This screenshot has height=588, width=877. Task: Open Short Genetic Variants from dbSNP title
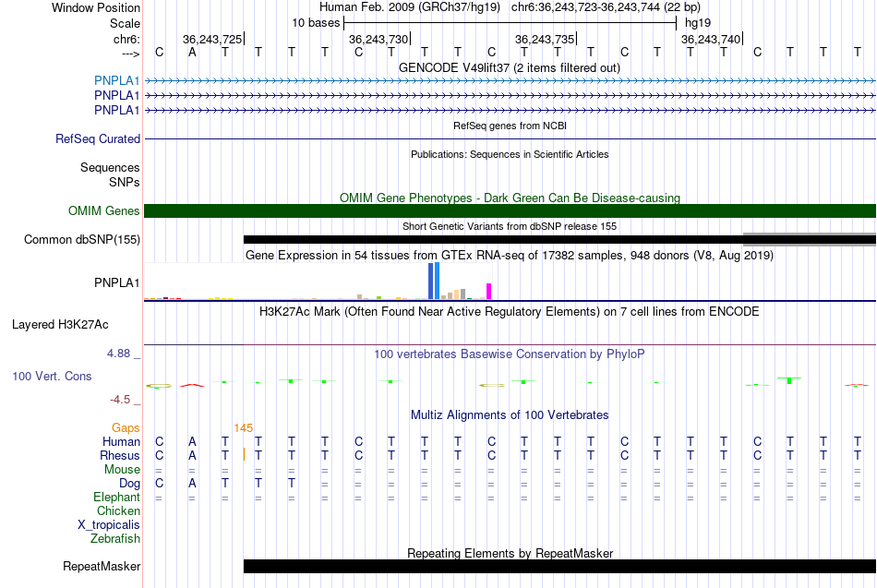[x=510, y=226]
